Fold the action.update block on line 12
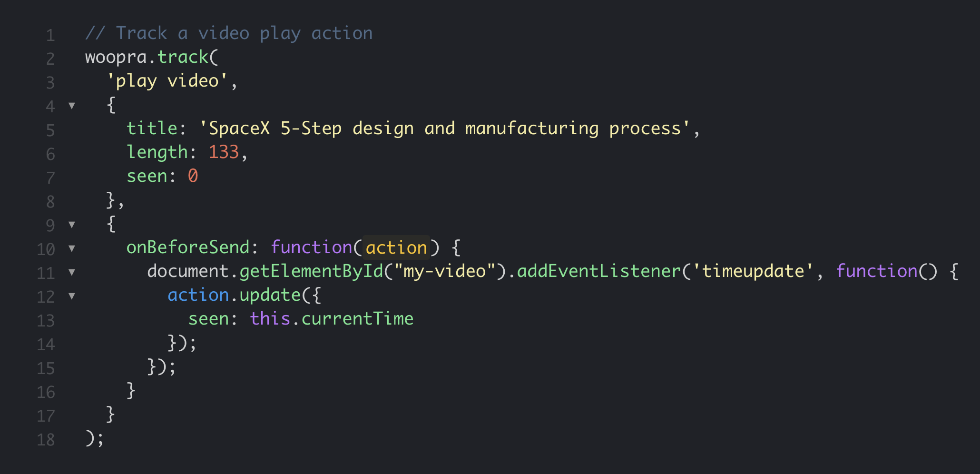The width and height of the screenshot is (980, 474). coord(72,296)
